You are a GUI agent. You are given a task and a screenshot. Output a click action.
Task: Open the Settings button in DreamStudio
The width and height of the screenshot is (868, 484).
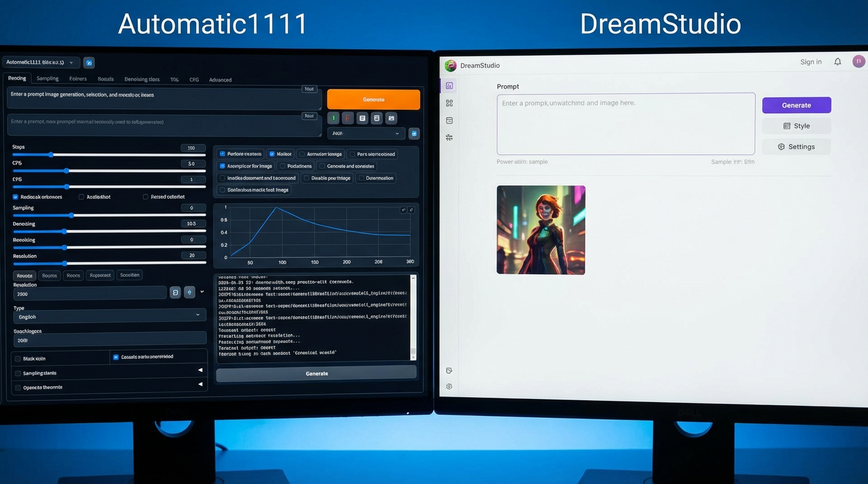click(x=796, y=147)
